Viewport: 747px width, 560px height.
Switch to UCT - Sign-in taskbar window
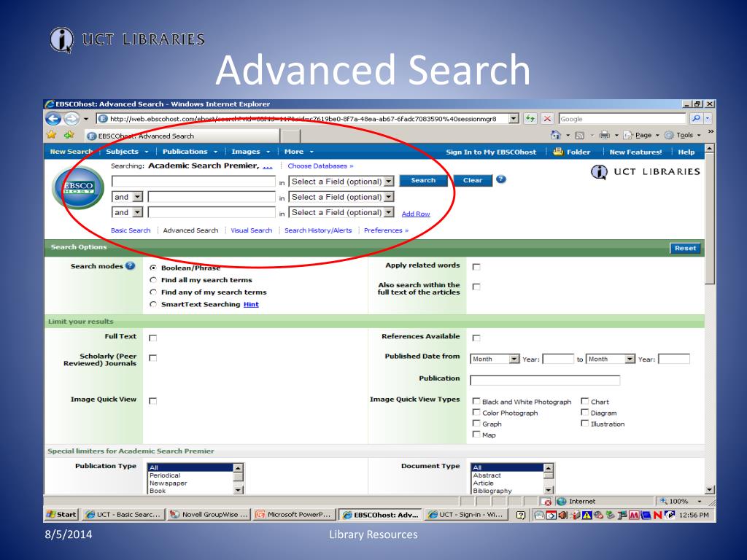(x=465, y=514)
